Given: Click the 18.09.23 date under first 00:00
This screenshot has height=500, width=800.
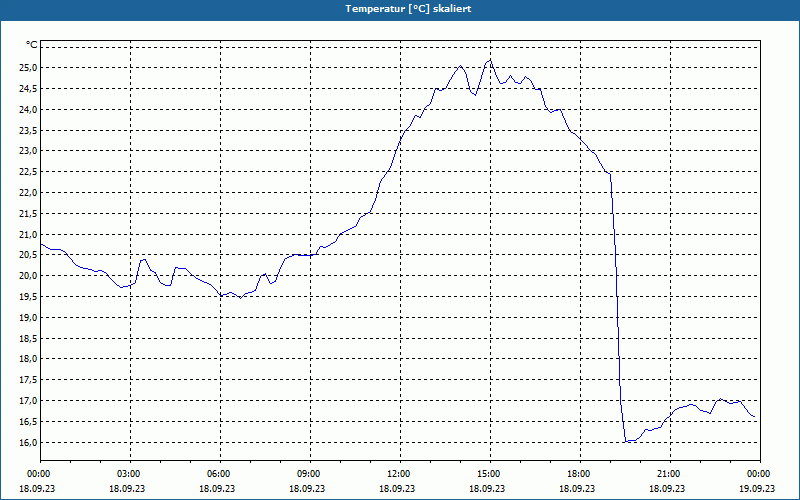Looking at the screenshot, I should pyautogui.click(x=37, y=488).
